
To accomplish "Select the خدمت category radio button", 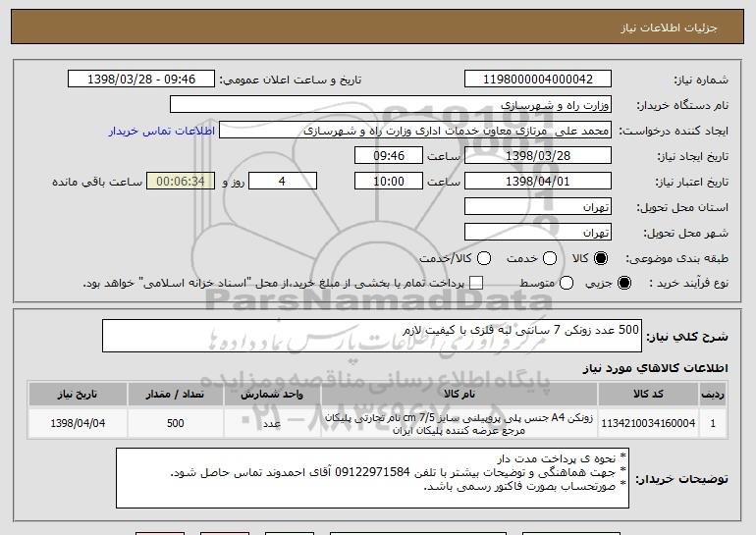I will [550, 259].
